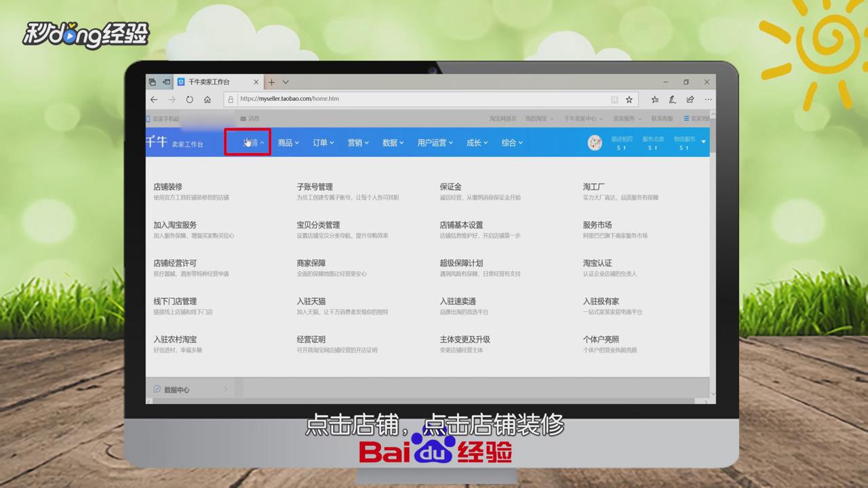Open 加入淘宝服务 menu entry
Screen dimensions: 868x488
click(x=175, y=224)
